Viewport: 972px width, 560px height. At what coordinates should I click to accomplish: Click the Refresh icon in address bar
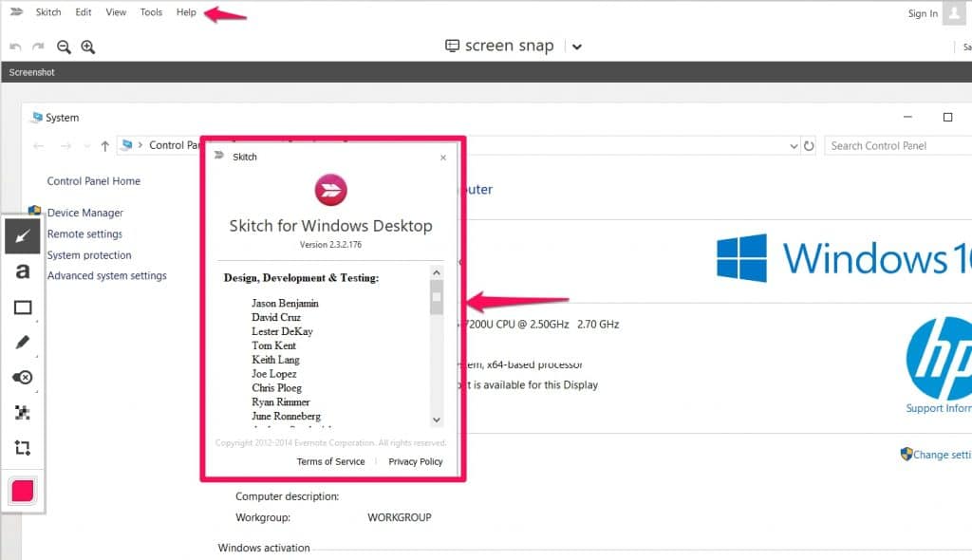pos(809,146)
